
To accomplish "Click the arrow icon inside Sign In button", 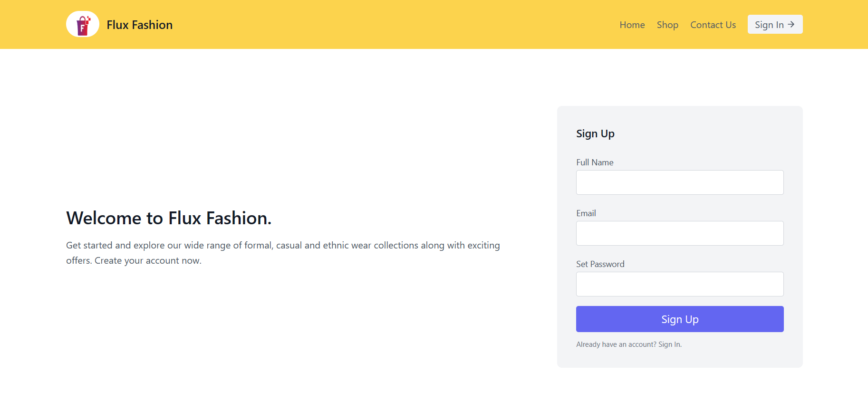I will coord(791,24).
